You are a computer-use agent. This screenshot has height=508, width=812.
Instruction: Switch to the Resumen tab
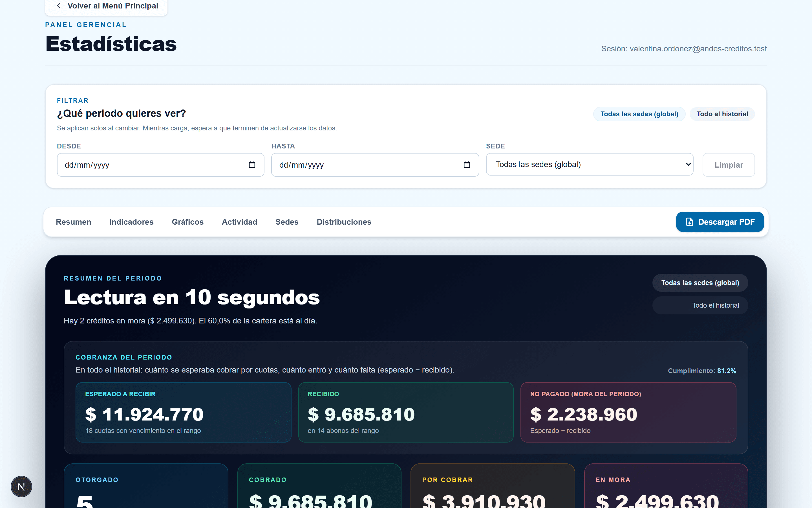click(74, 222)
